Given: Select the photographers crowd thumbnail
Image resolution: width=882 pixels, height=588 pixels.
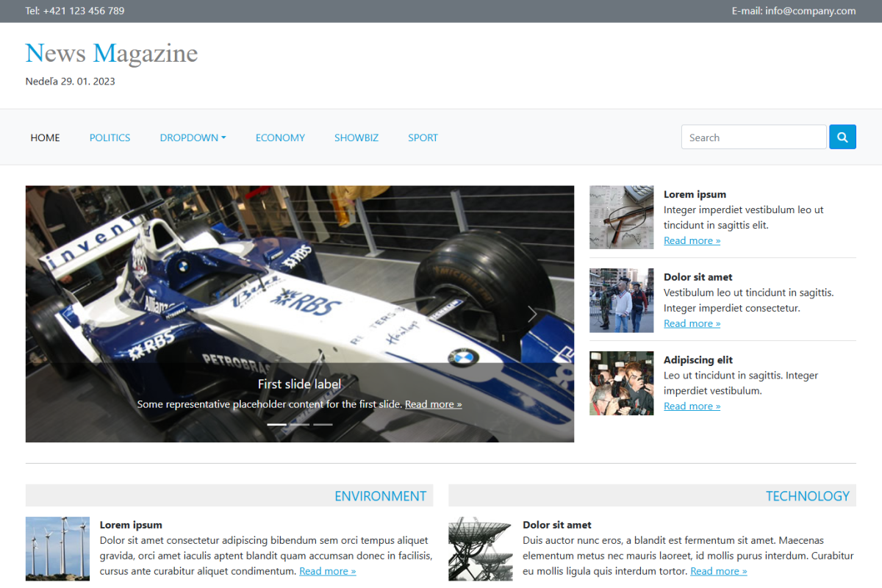Looking at the screenshot, I should tap(621, 383).
